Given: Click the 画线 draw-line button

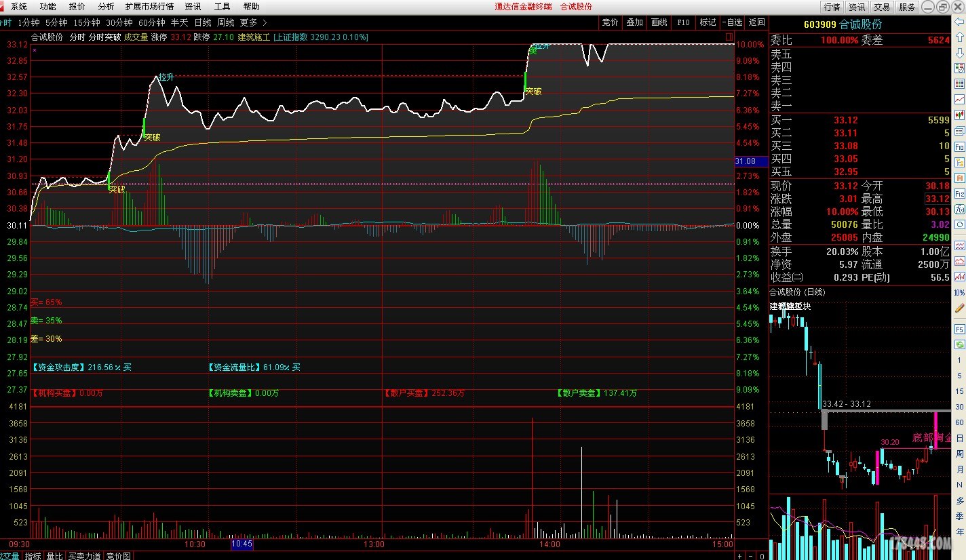Looking at the screenshot, I should pyautogui.click(x=659, y=22).
